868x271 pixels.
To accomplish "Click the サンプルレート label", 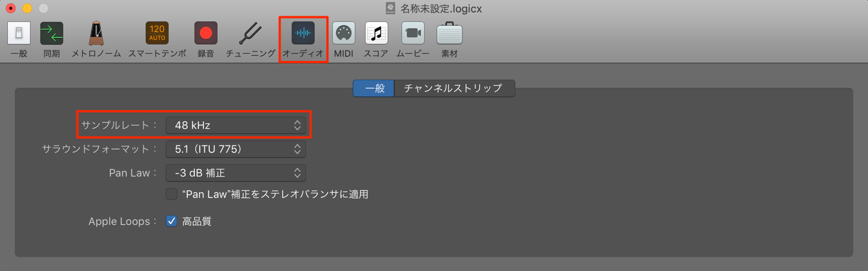I will coord(119,125).
